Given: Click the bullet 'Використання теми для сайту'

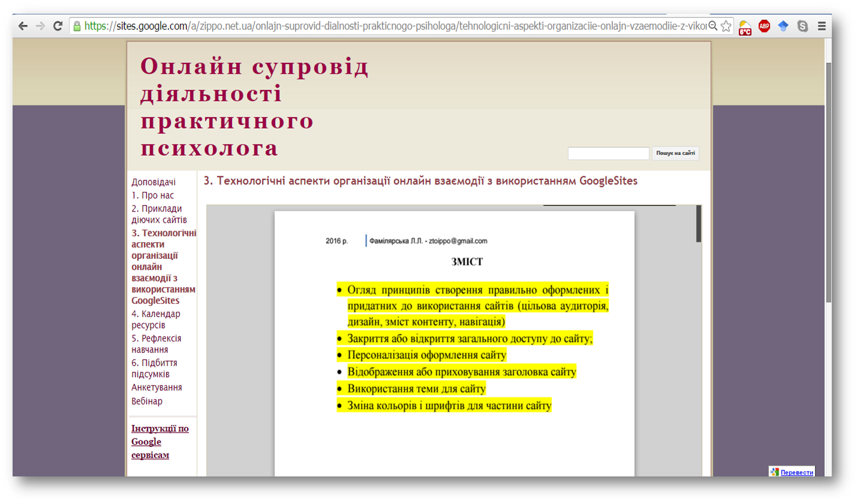Looking at the screenshot, I should (416, 389).
